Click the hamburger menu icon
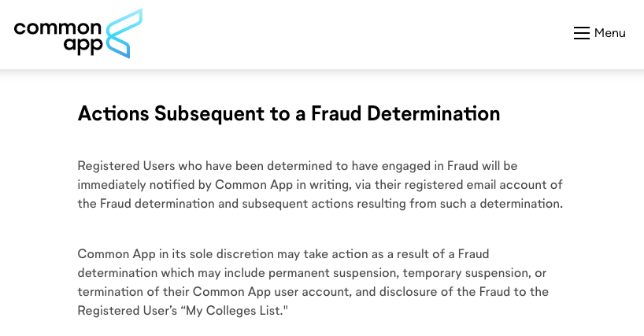644x336 pixels. click(x=581, y=33)
